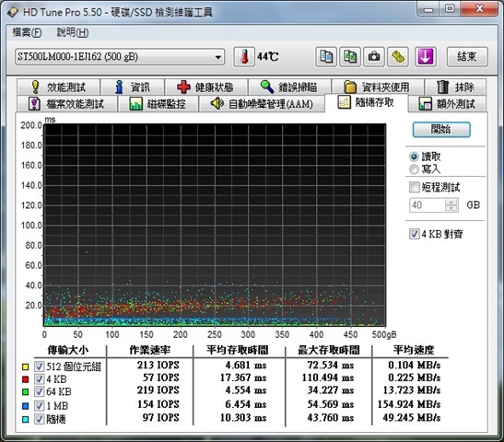Open the 健康狀態 tab with red cross

point(205,87)
